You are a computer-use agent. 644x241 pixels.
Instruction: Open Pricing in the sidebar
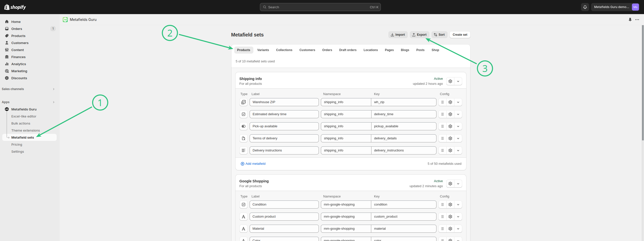coord(17,144)
